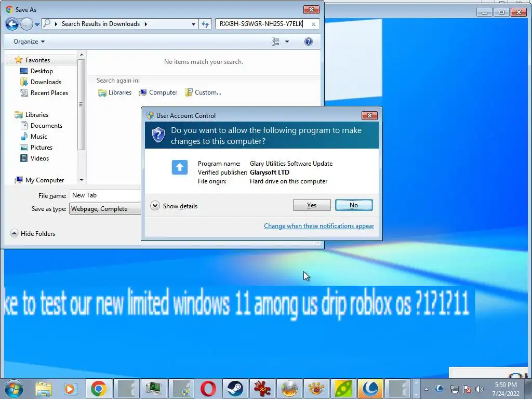
Task: Open volume speaker tray icon
Action: [x=480, y=389]
